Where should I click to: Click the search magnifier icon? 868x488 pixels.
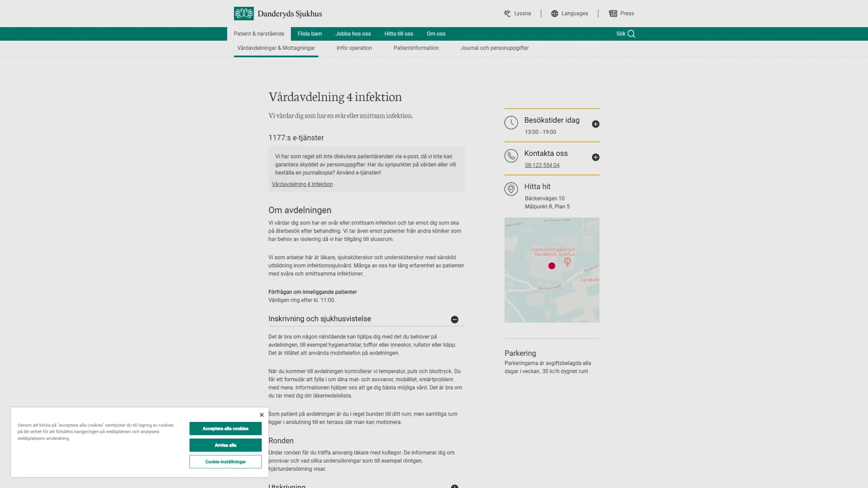pyautogui.click(x=632, y=34)
